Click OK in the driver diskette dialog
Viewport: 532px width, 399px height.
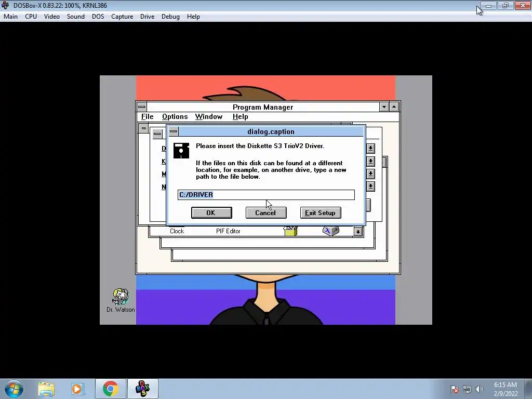coord(211,212)
